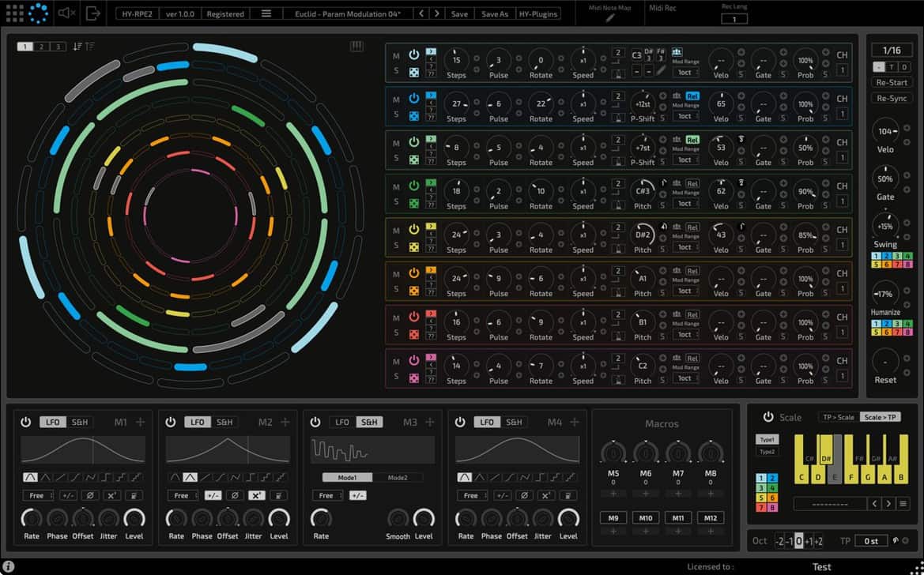Switch M1 to S&H mode
The width and height of the screenshot is (924, 575).
[80, 422]
